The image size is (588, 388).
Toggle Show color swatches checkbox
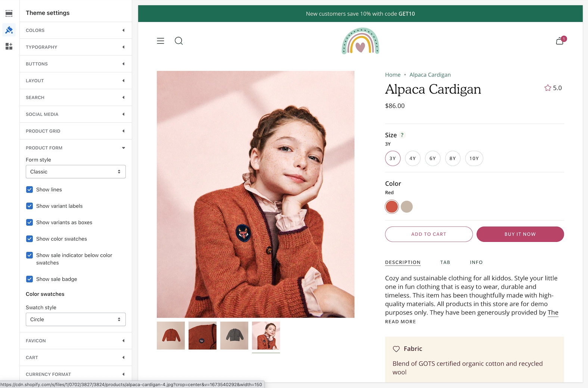[x=29, y=239]
